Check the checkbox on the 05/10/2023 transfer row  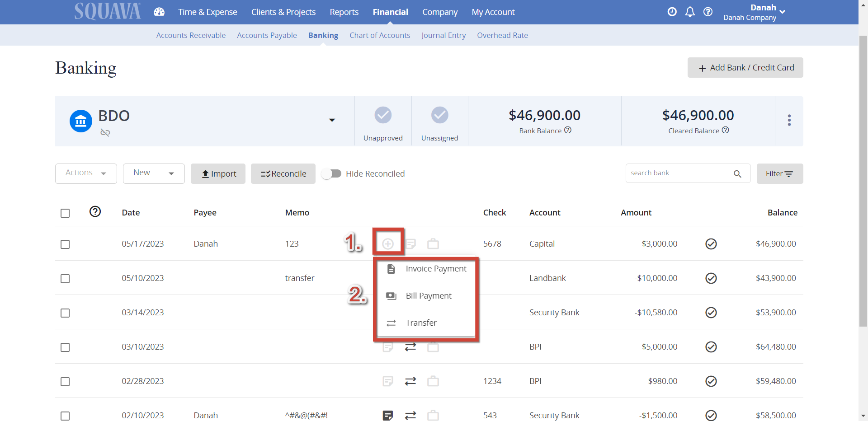(65, 279)
